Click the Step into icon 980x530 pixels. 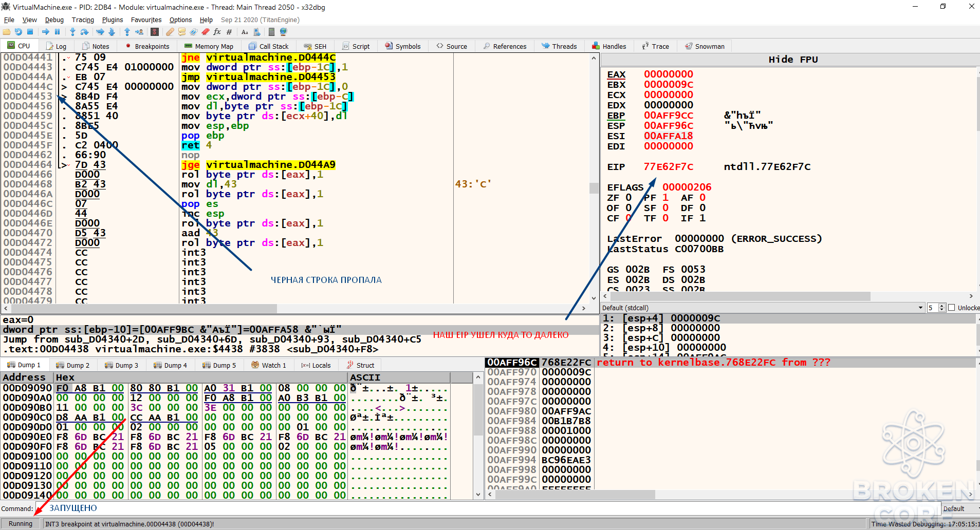[x=72, y=32]
